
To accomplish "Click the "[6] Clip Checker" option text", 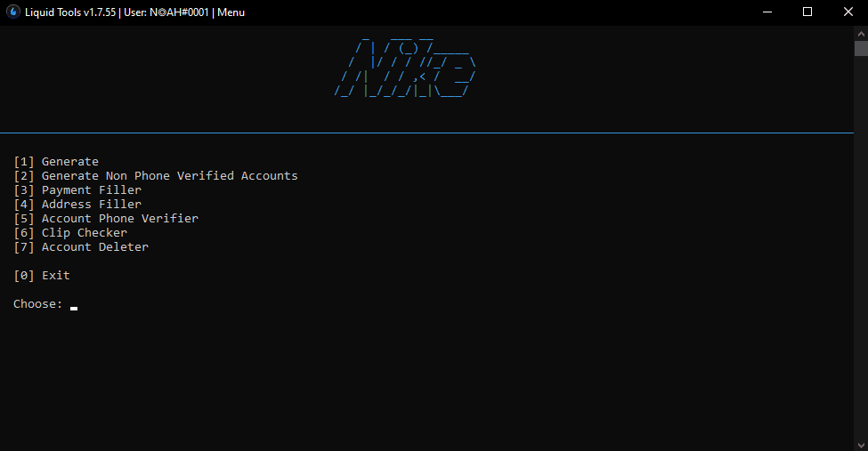I will coord(70,233).
